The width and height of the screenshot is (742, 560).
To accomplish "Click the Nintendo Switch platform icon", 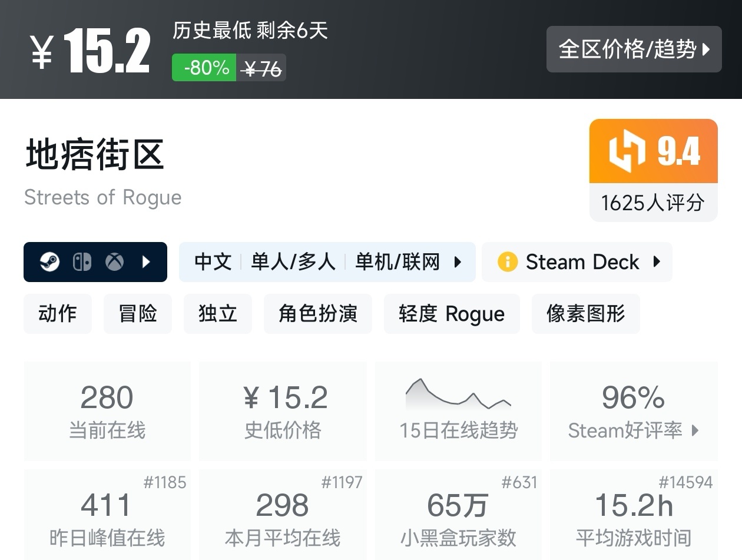I will coord(82,261).
